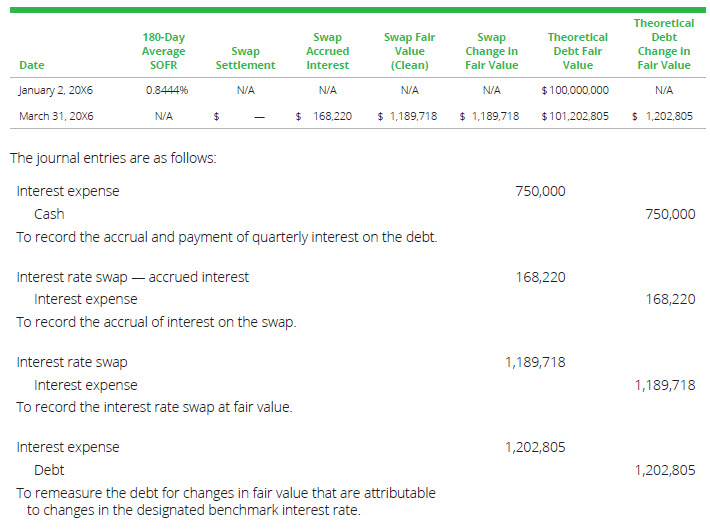Select the 1,189,718 interest rate swap debit amount
Viewport: 710px width, 530px height.
535,362
